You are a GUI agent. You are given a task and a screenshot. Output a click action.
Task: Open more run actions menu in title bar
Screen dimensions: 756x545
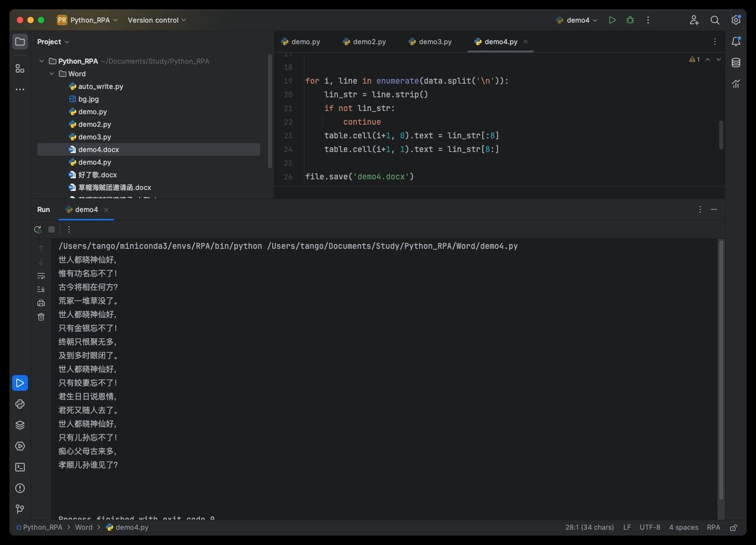(648, 20)
